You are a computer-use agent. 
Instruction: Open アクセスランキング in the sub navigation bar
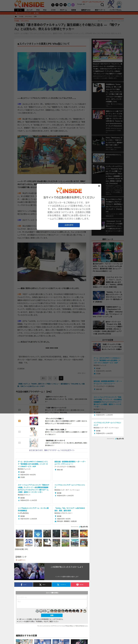(23, 13)
